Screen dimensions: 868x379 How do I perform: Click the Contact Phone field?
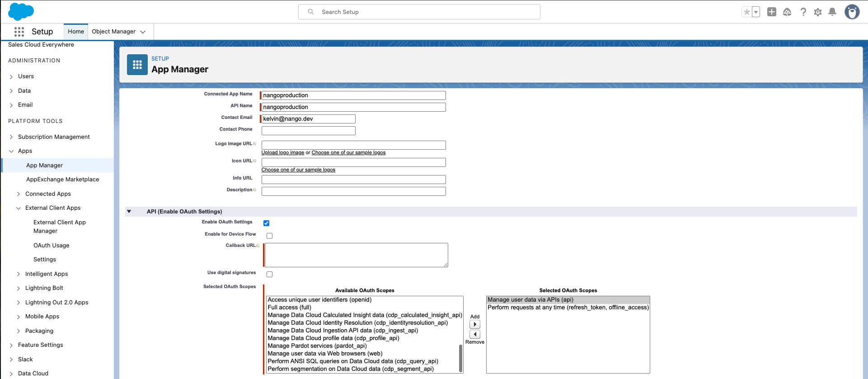tap(308, 131)
